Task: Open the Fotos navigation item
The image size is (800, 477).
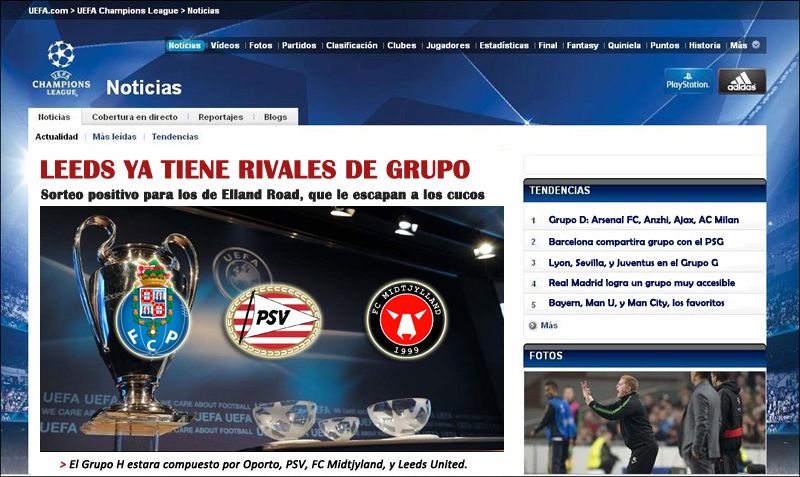Action: click(x=261, y=45)
